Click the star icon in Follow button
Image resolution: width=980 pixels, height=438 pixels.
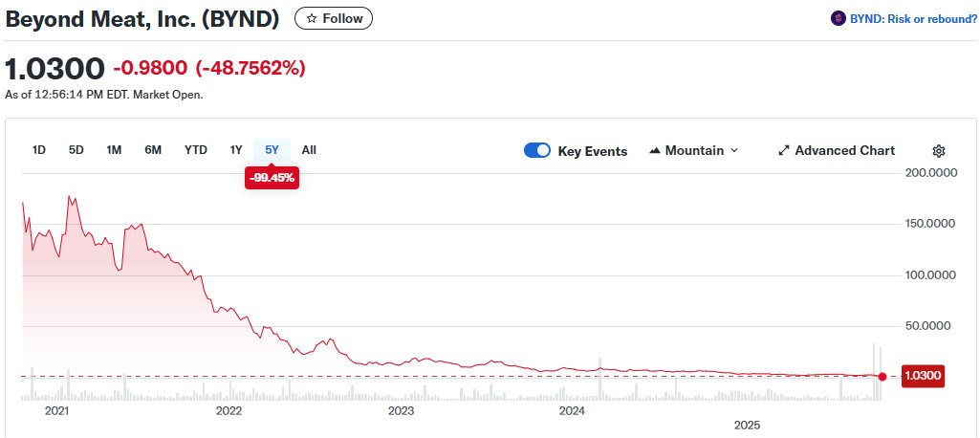(x=311, y=18)
